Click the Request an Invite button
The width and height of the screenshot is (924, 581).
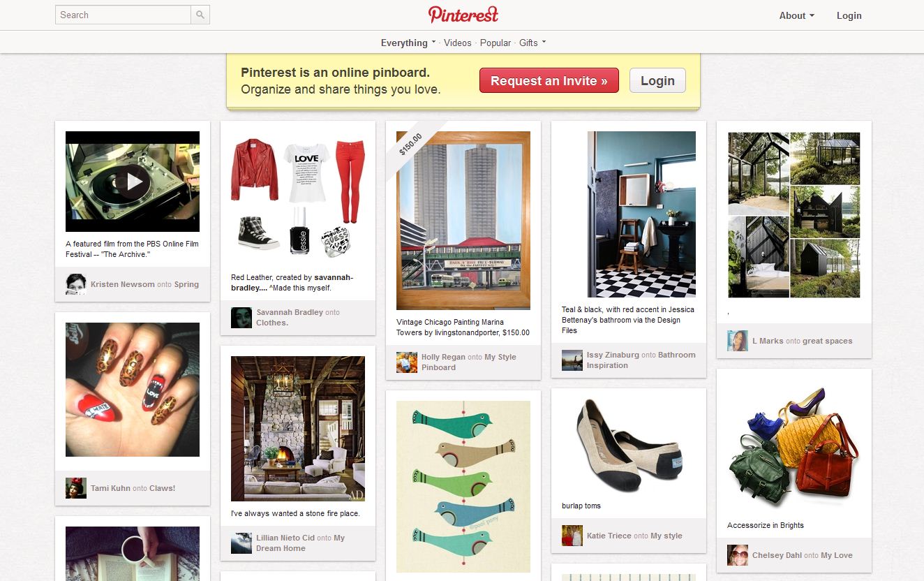pos(549,80)
